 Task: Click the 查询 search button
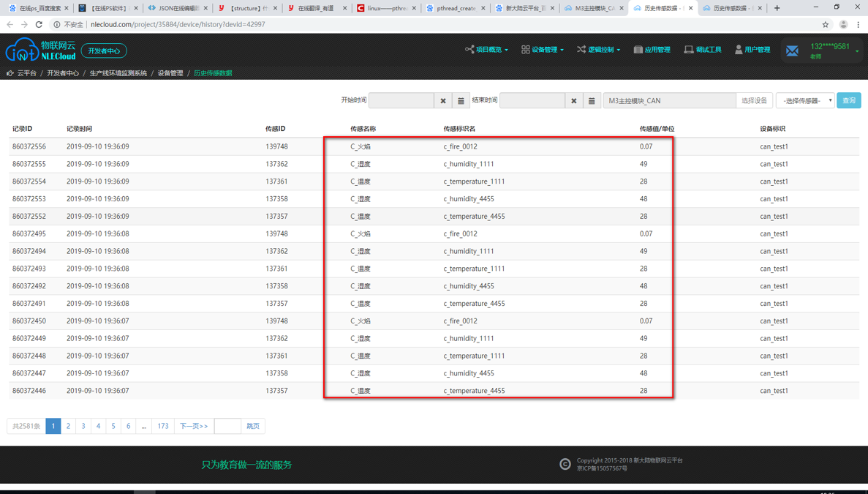(849, 100)
